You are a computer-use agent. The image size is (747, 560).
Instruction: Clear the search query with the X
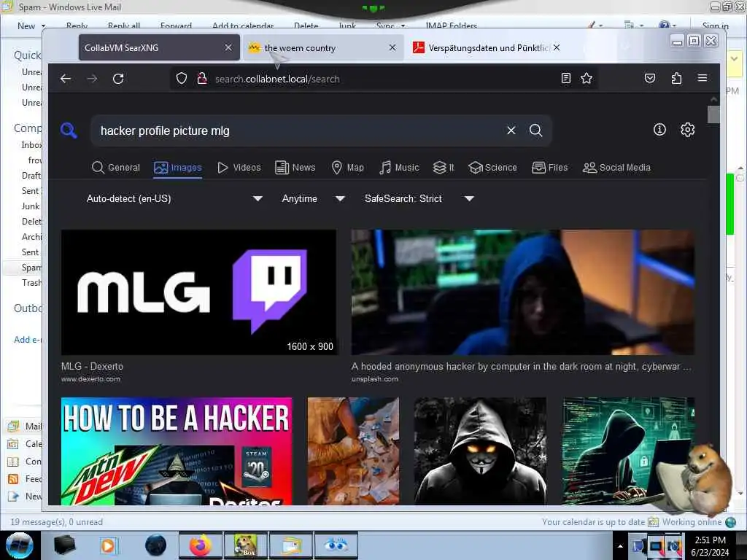pos(511,130)
